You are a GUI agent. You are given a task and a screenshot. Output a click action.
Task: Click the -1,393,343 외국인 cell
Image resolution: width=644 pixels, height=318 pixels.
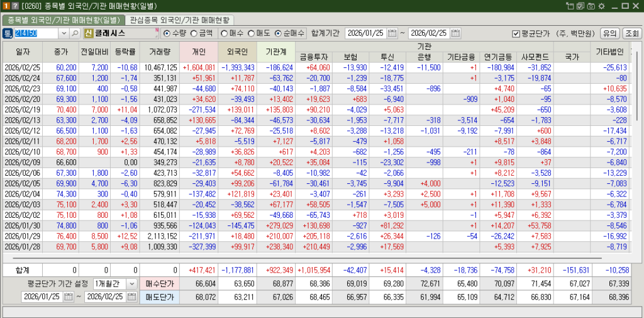(237, 67)
